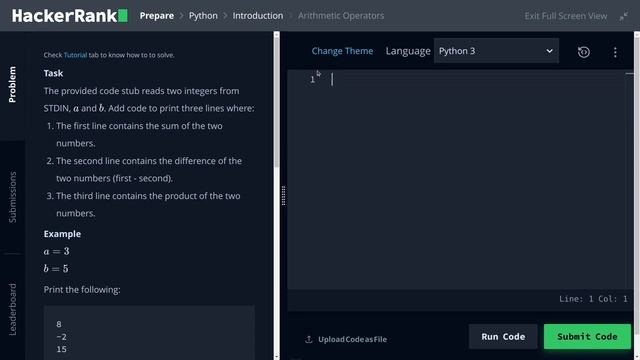Screen dimensions: 640x360
Task: Open the editor more options kebab menu
Action: pos(615,52)
